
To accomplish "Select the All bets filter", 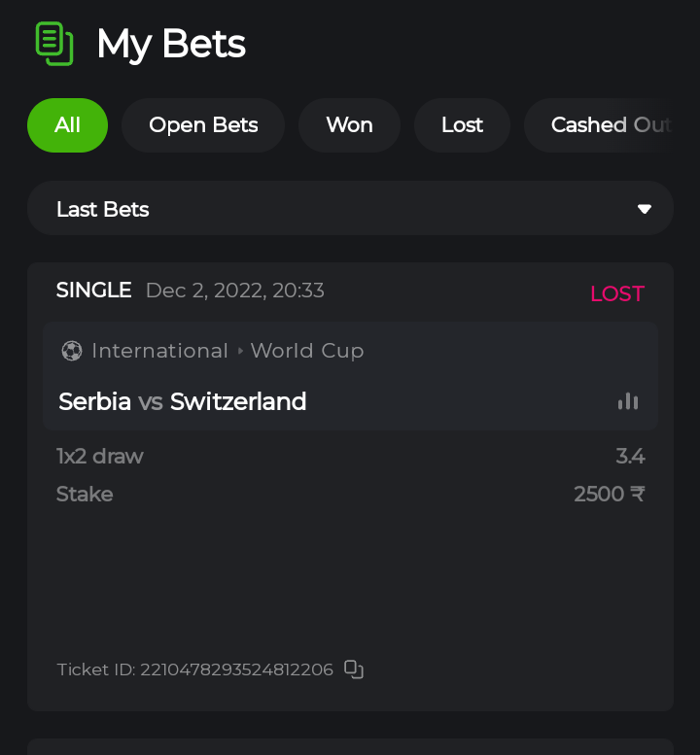I will tap(67, 125).
